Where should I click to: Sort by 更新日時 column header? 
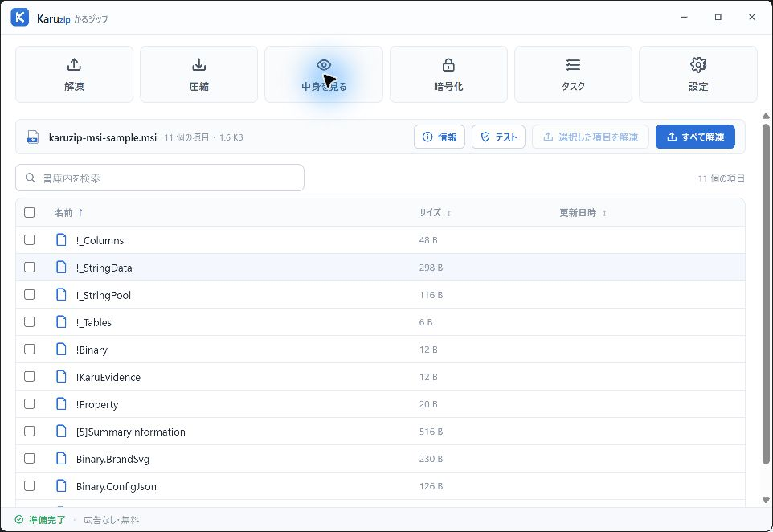(x=583, y=212)
